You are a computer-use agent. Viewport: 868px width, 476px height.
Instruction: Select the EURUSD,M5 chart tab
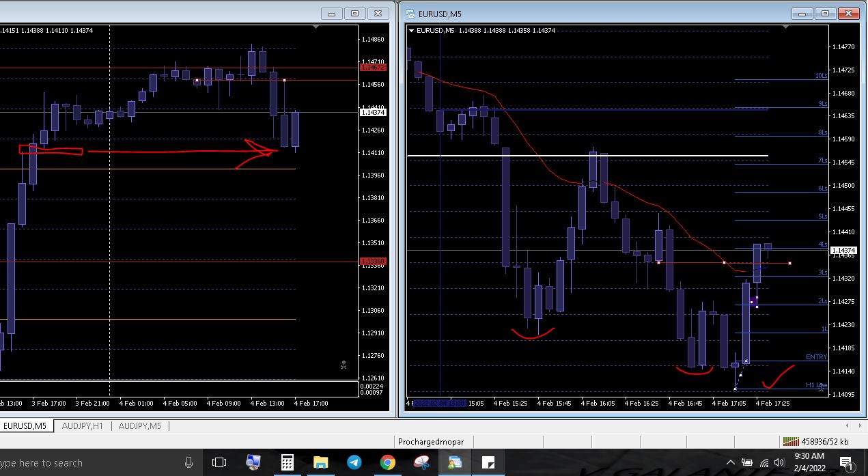[25, 426]
